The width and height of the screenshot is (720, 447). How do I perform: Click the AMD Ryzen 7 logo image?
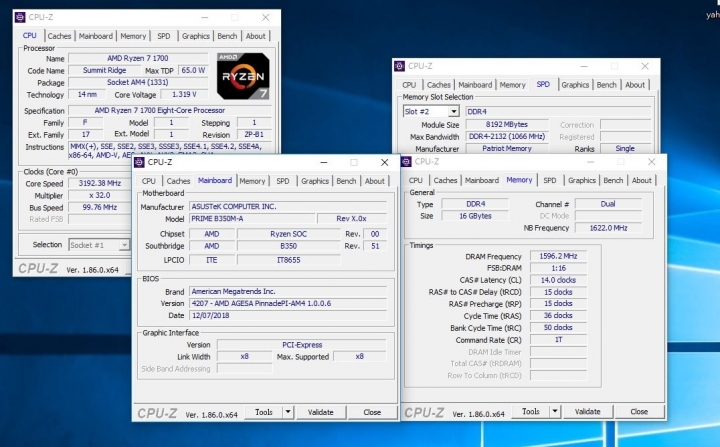tap(243, 76)
